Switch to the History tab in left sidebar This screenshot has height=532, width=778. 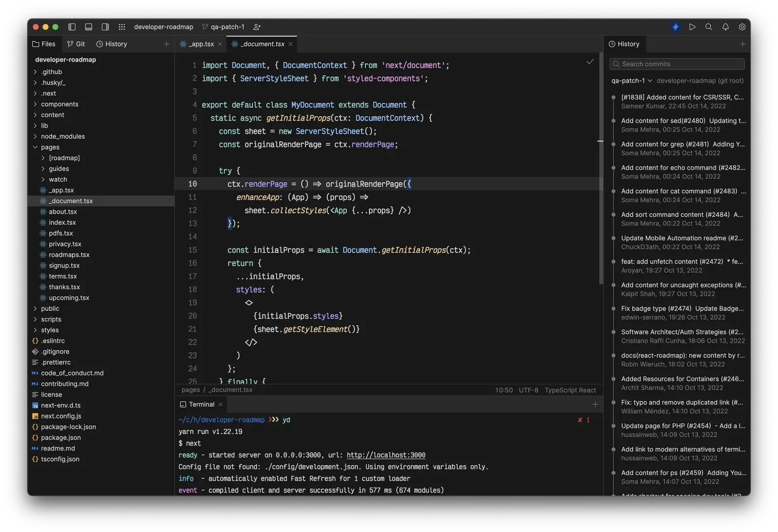click(112, 44)
